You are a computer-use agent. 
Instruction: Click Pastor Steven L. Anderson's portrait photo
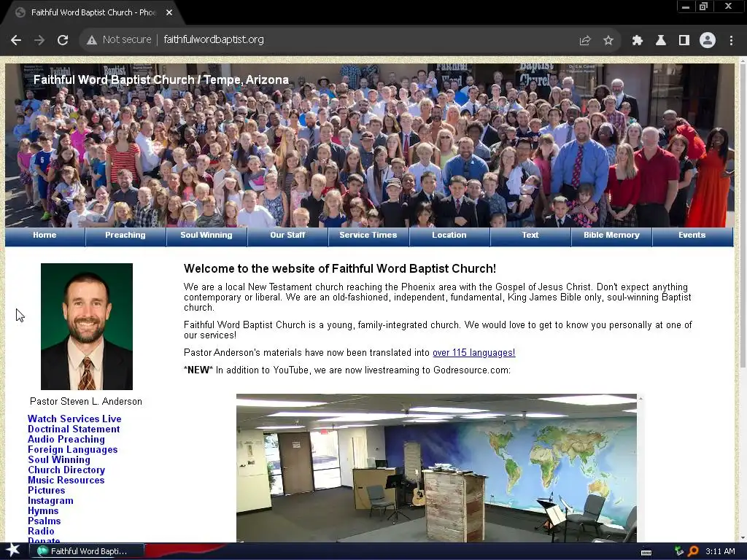87,327
